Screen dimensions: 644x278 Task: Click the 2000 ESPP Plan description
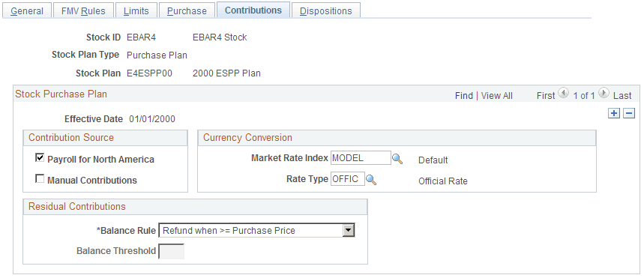(x=226, y=73)
